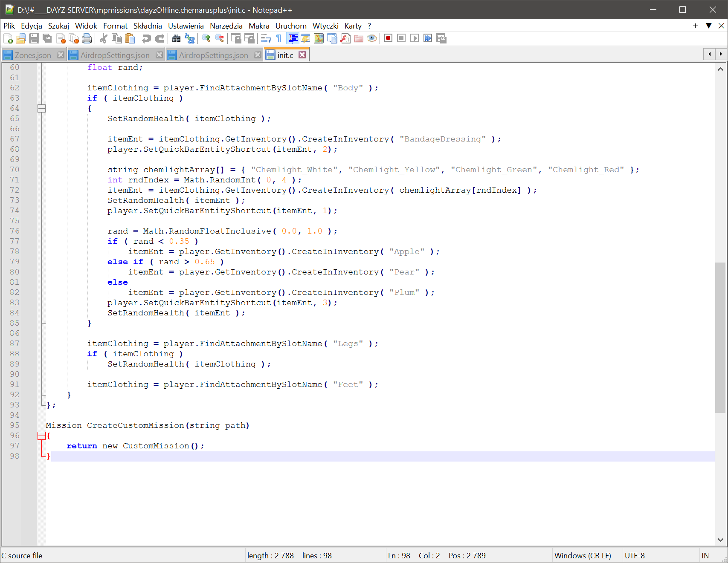Start macro recording with red dot

[x=388, y=38]
